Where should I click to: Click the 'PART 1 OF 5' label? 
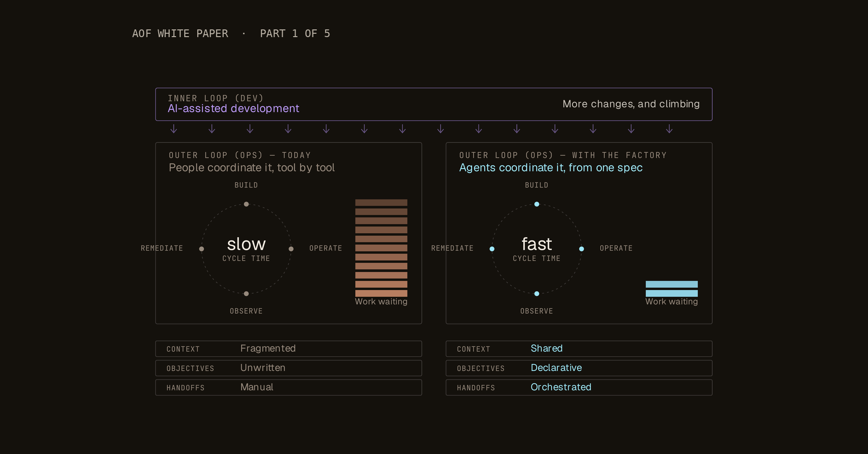tap(295, 34)
